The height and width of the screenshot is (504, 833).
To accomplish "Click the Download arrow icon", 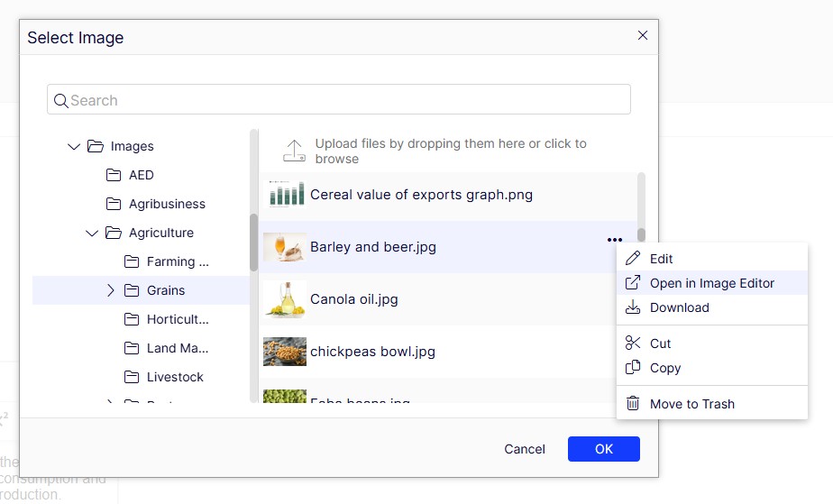I will click(x=633, y=307).
